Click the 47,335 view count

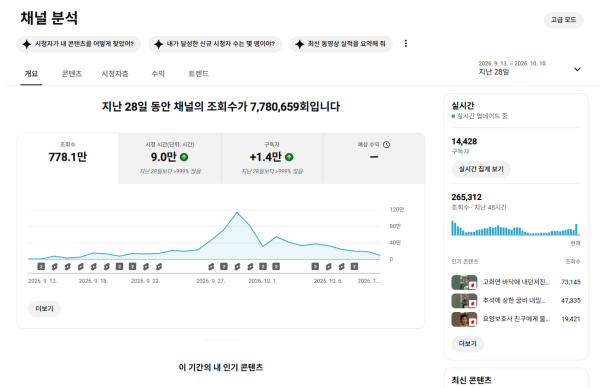571,300
